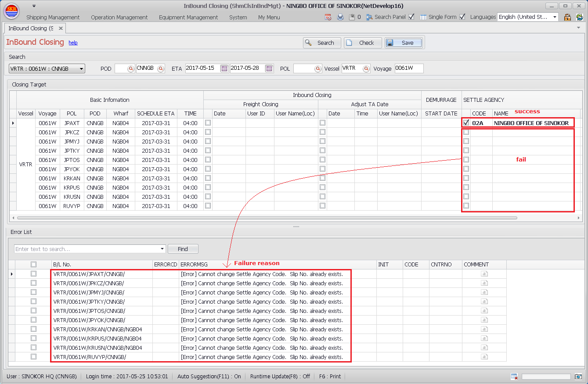The height and width of the screenshot is (384, 588).
Task: Open the Equipment Management menu
Action: click(x=188, y=17)
